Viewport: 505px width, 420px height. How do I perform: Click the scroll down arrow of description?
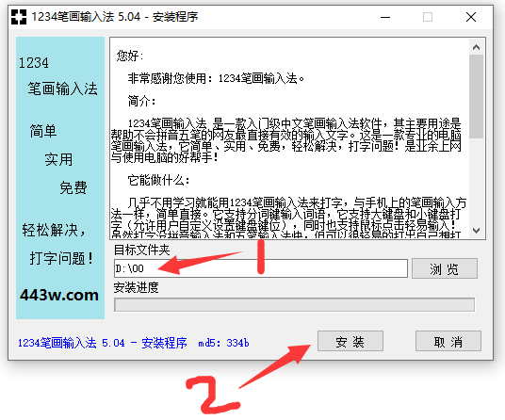click(x=476, y=231)
